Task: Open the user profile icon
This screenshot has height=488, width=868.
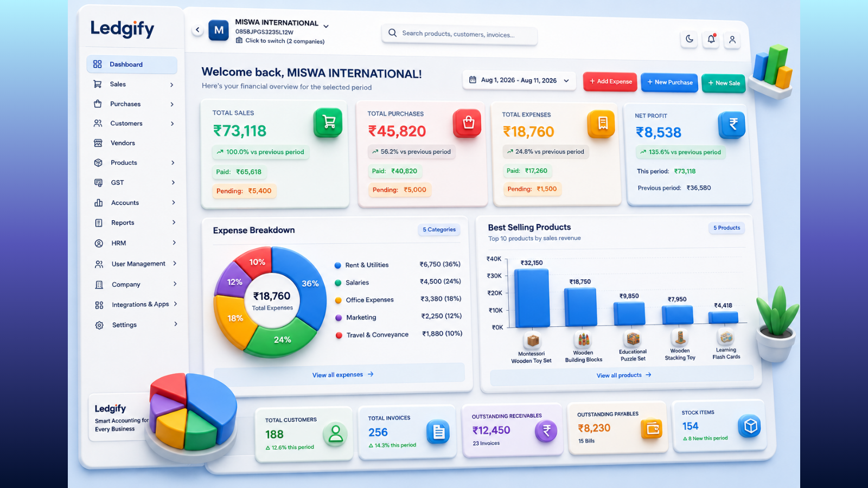Action: (x=732, y=40)
